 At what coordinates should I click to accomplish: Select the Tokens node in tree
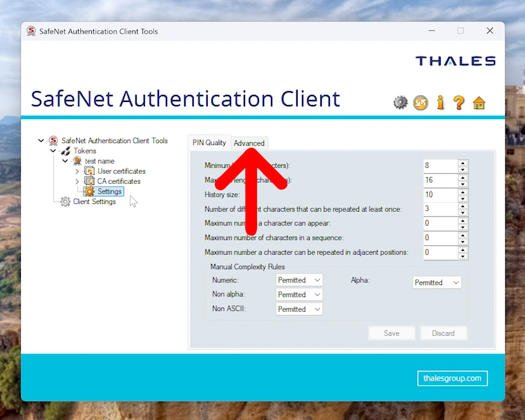point(85,151)
